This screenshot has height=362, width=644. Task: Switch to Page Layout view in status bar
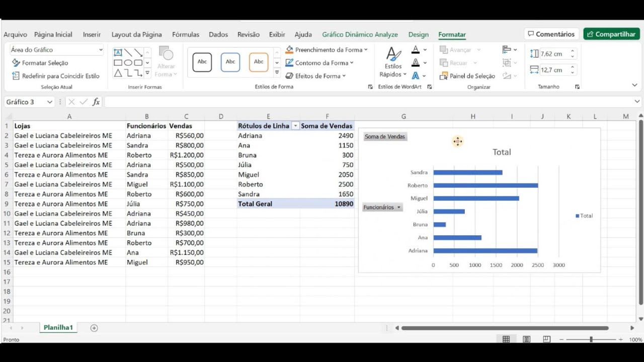tap(526, 339)
